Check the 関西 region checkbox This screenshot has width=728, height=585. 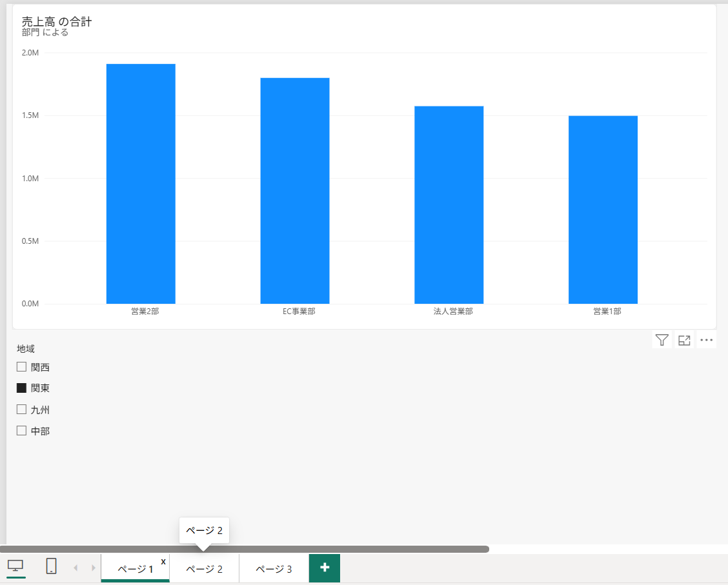tap(21, 367)
